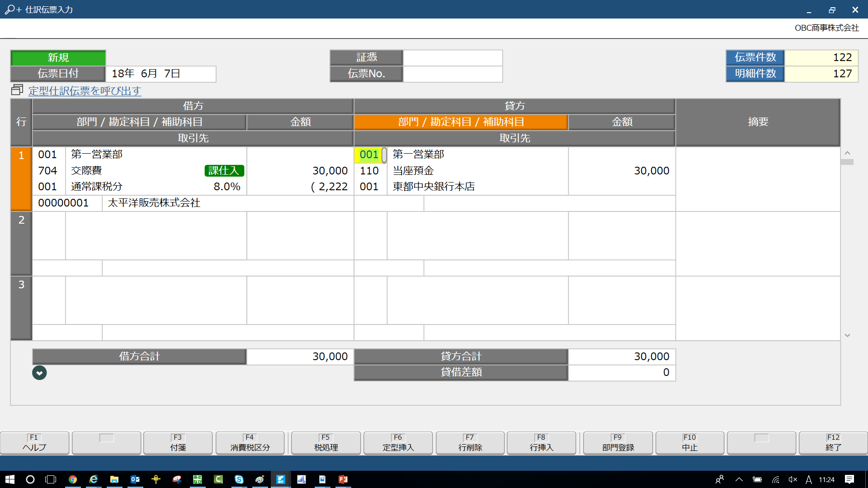Open Skype from the taskbar
Image resolution: width=868 pixels, height=488 pixels.
tap(239, 479)
